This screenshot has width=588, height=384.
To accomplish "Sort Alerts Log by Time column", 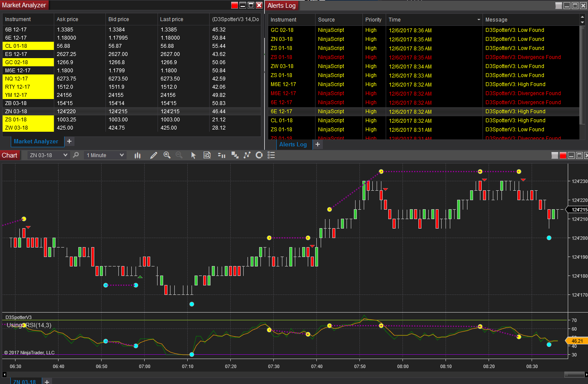I will point(434,20).
